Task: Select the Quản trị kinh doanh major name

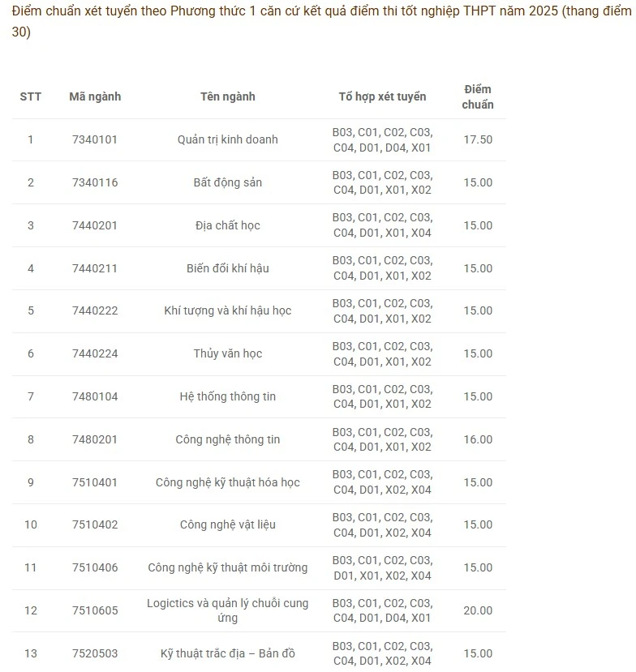Action: tap(228, 139)
